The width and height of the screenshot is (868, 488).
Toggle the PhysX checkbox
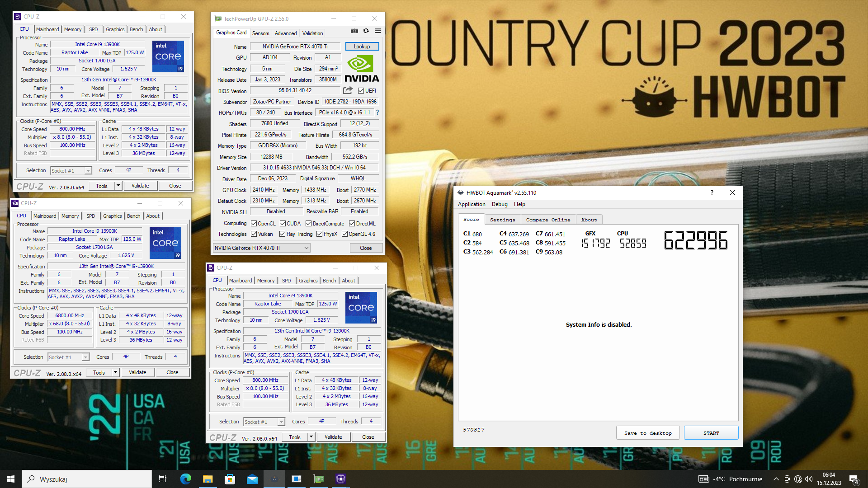pos(319,234)
